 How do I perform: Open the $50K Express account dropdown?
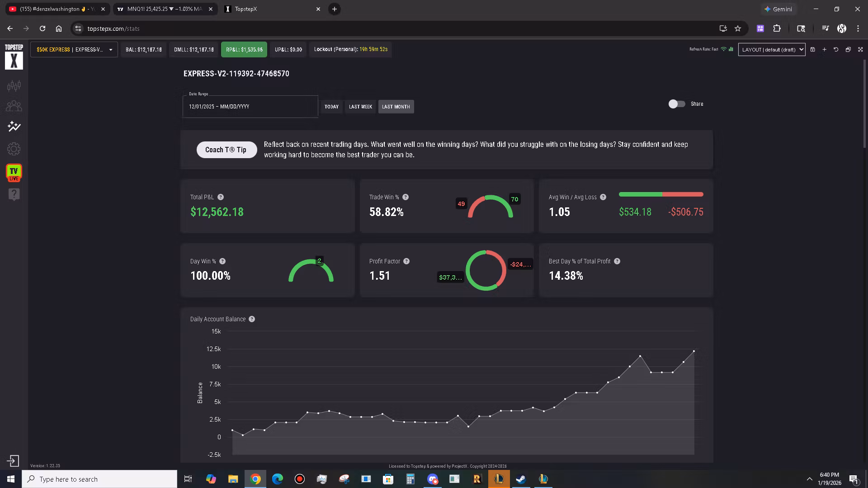74,49
